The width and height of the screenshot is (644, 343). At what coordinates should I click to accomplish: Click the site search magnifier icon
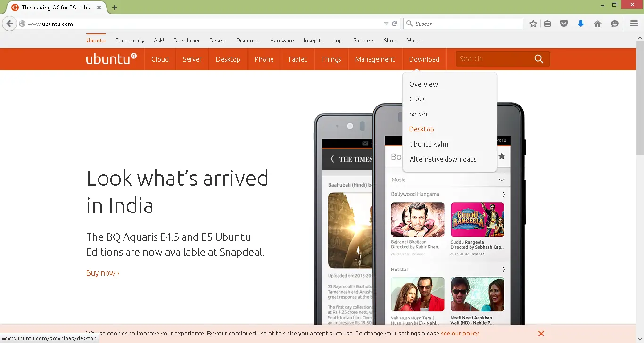click(539, 59)
